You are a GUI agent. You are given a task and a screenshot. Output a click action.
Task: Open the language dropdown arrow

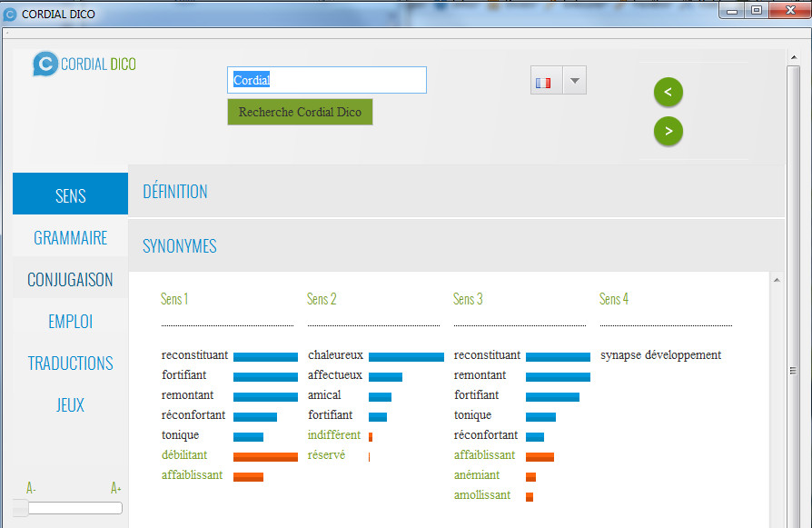pyautogui.click(x=574, y=81)
